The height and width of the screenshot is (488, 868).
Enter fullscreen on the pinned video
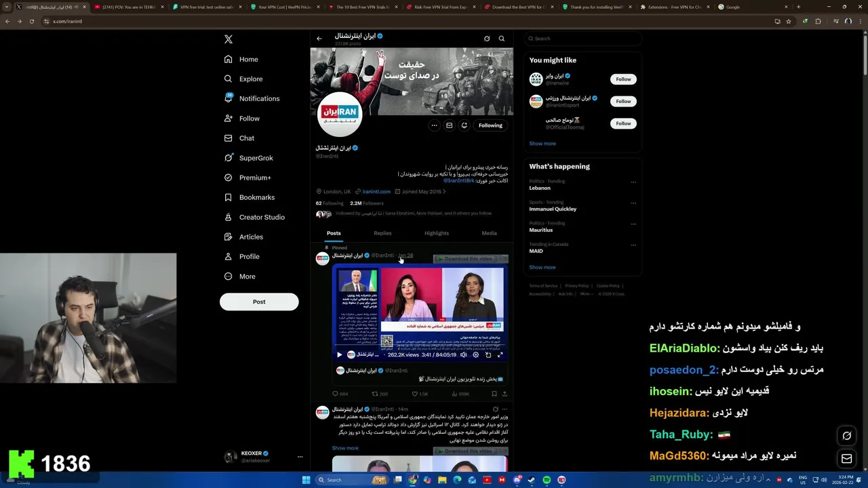click(500, 354)
